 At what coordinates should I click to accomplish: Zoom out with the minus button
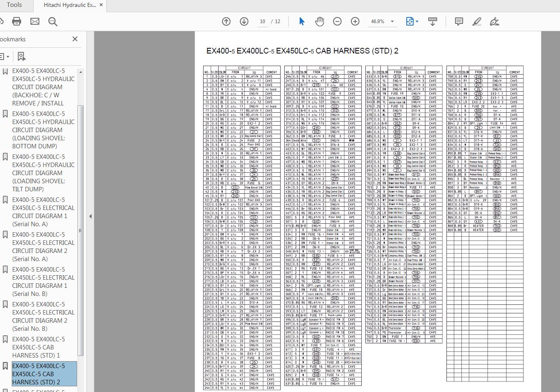point(337,21)
